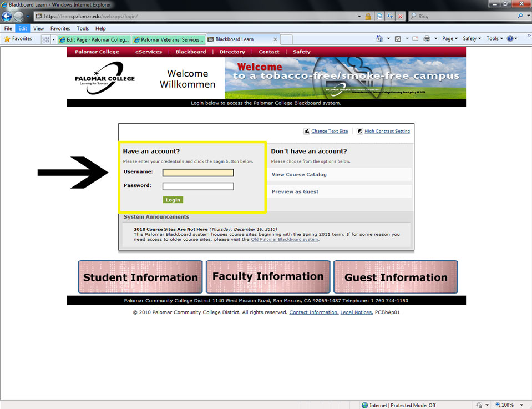Click the Palomar College logo
This screenshot has width=532, height=409.
pyautogui.click(x=105, y=78)
